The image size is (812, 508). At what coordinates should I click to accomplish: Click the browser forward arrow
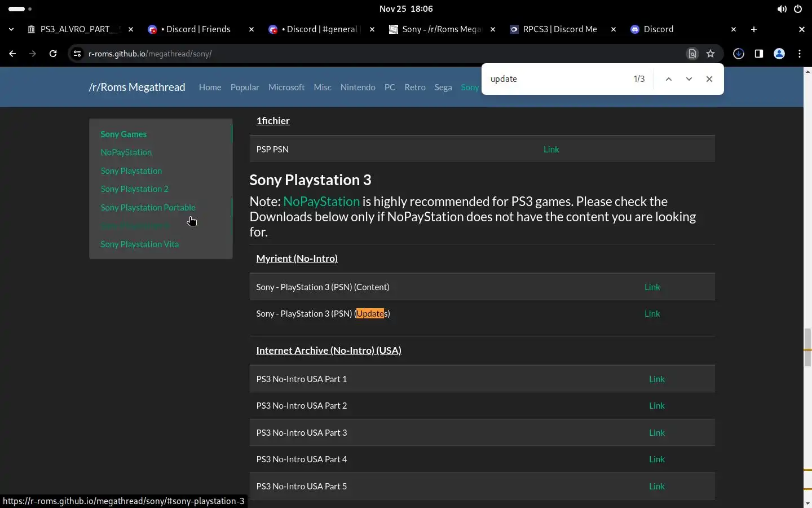pos(33,54)
